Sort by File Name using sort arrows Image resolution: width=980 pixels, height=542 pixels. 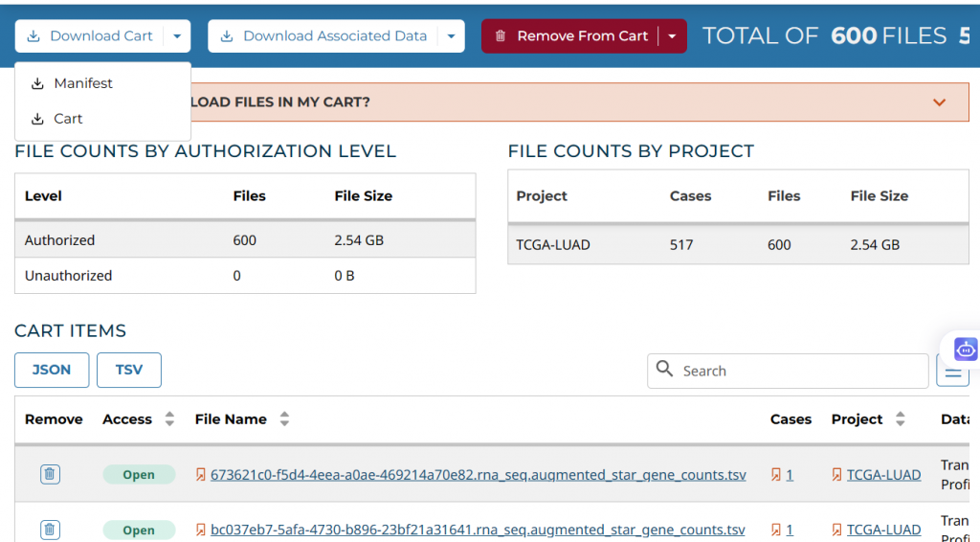[x=284, y=419]
